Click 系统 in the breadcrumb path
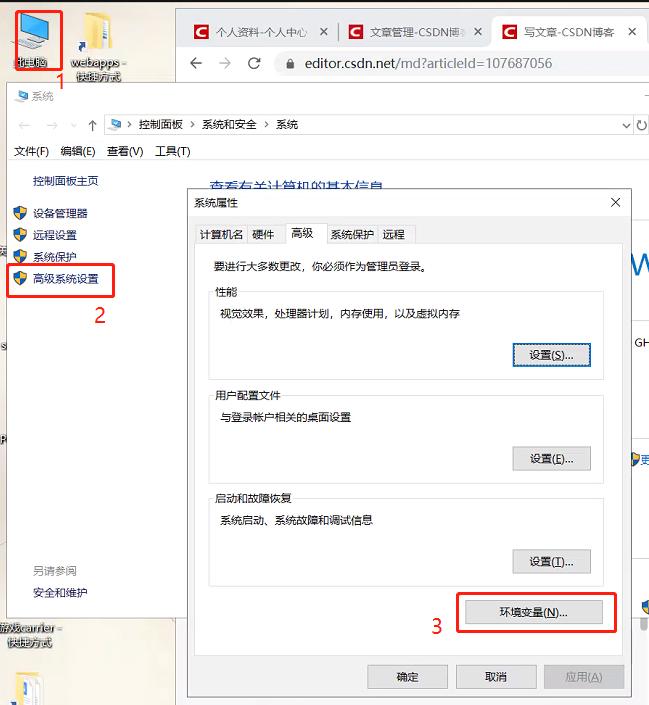The image size is (649, 705). tap(287, 125)
